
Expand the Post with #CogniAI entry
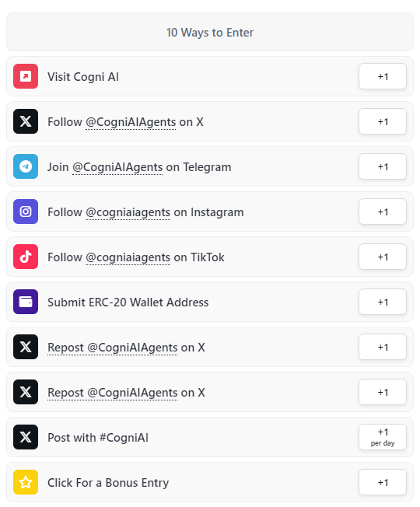point(210,437)
